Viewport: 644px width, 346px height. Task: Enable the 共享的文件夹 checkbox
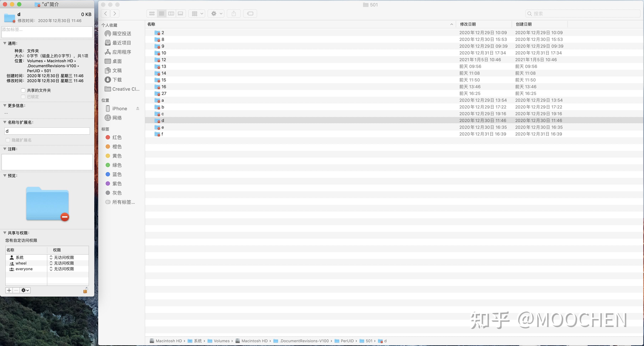(x=23, y=90)
